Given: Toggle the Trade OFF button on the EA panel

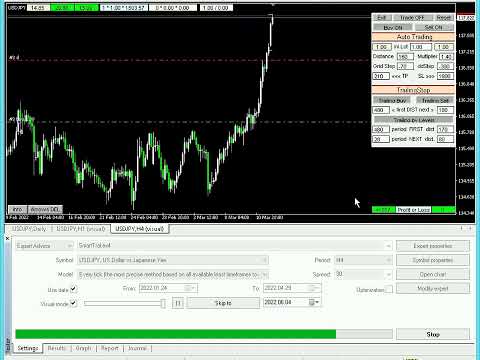Looking at the screenshot, I should click(412, 18).
